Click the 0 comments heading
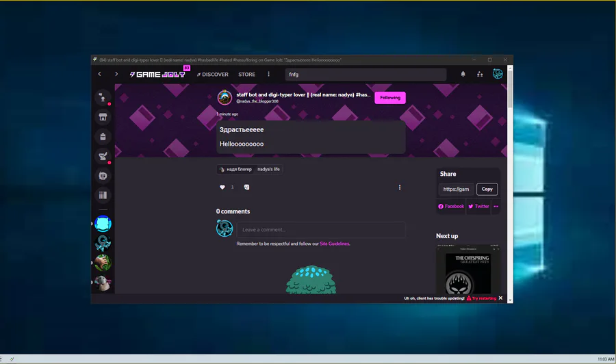 coord(233,211)
